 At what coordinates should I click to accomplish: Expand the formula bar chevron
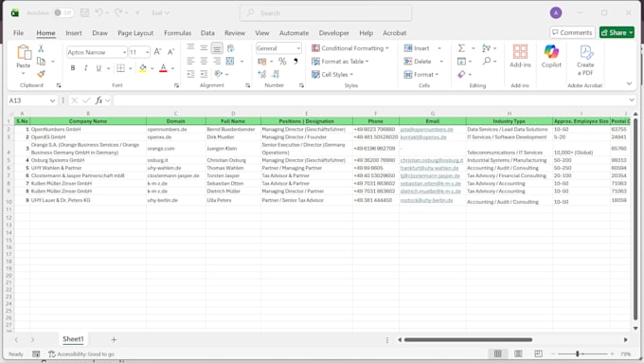tap(632, 100)
